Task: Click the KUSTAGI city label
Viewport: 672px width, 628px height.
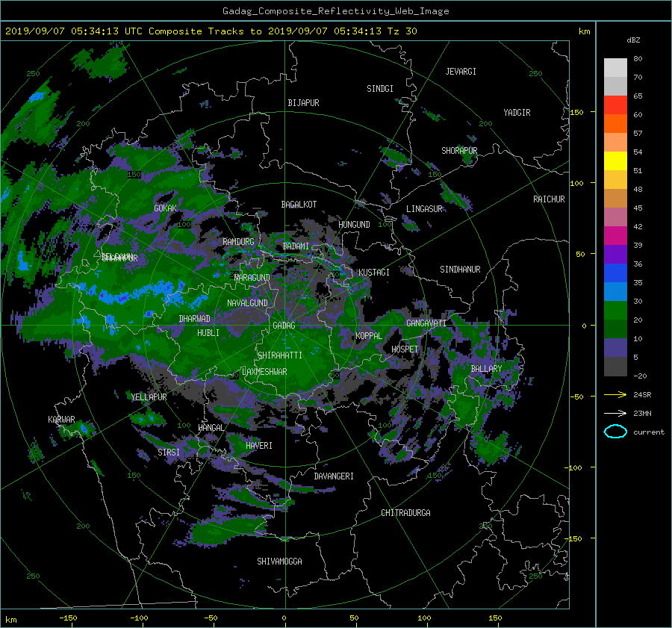Action: pos(374,273)
